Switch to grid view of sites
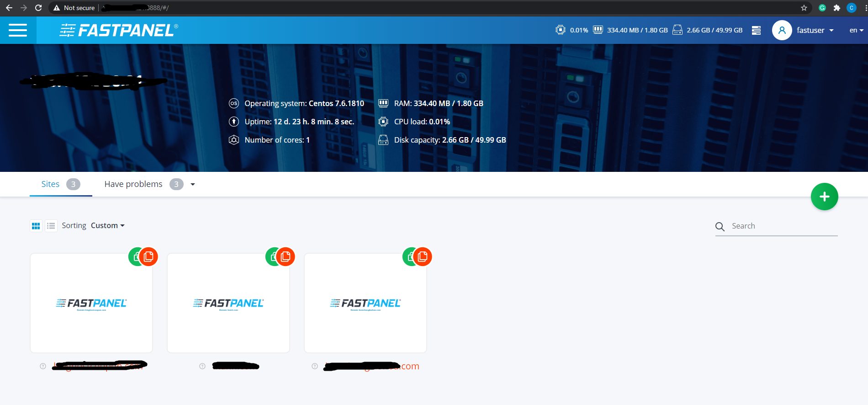The height and width of the screenshot is (405, 868). [36, 226]
